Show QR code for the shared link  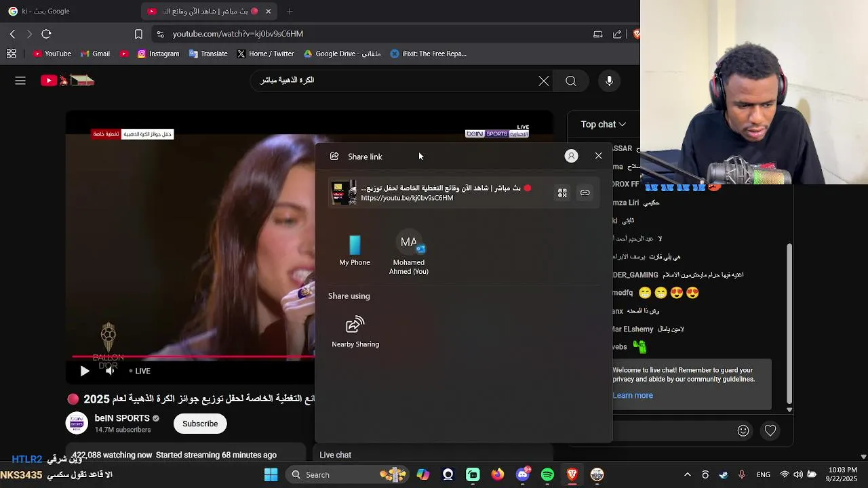[x=562, y=192]
